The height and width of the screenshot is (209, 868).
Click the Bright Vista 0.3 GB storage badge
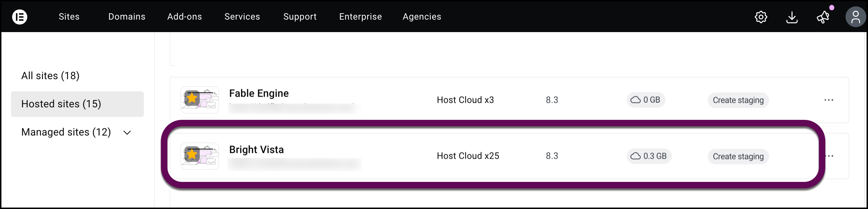(x=649, y=156)
